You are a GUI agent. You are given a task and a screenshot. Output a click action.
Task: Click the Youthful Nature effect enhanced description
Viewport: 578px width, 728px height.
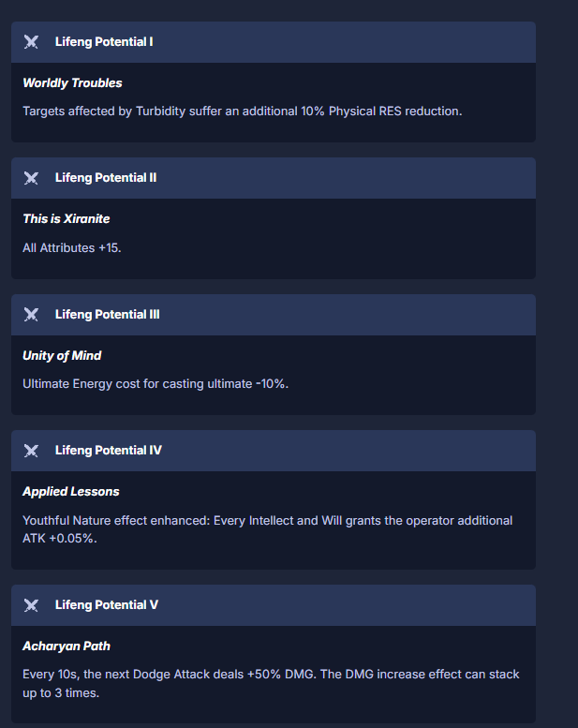(267, 529)
